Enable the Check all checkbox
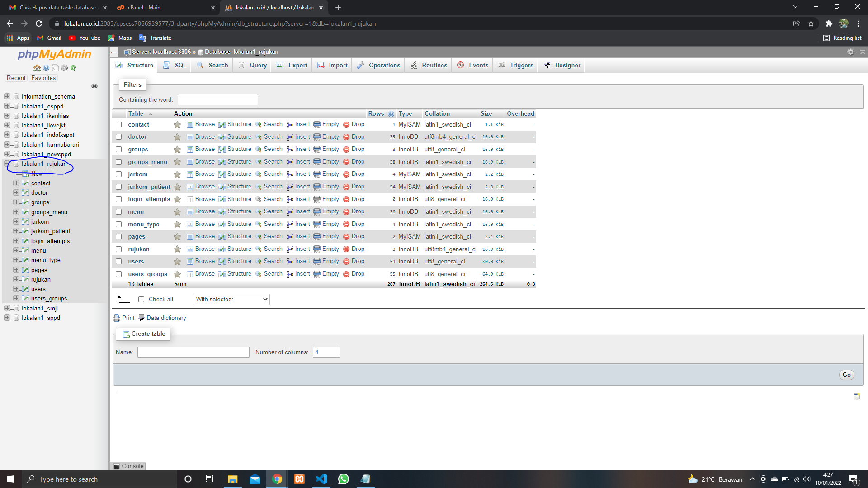 pos(141,299)
